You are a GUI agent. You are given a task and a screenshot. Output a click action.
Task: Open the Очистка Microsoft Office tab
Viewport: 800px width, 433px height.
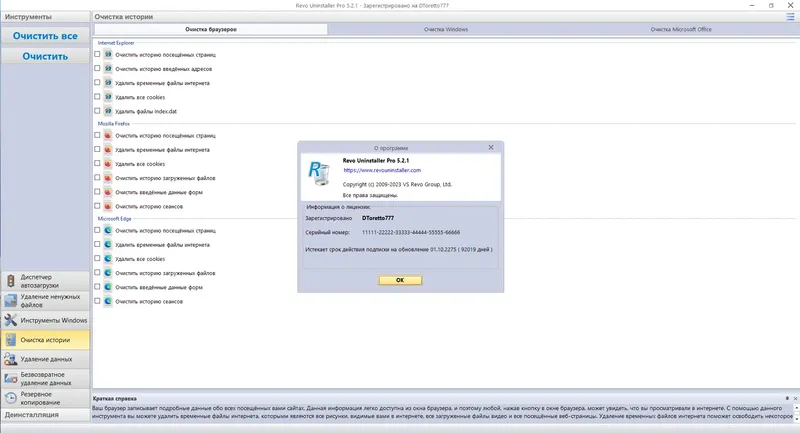[x=681, y=29]
